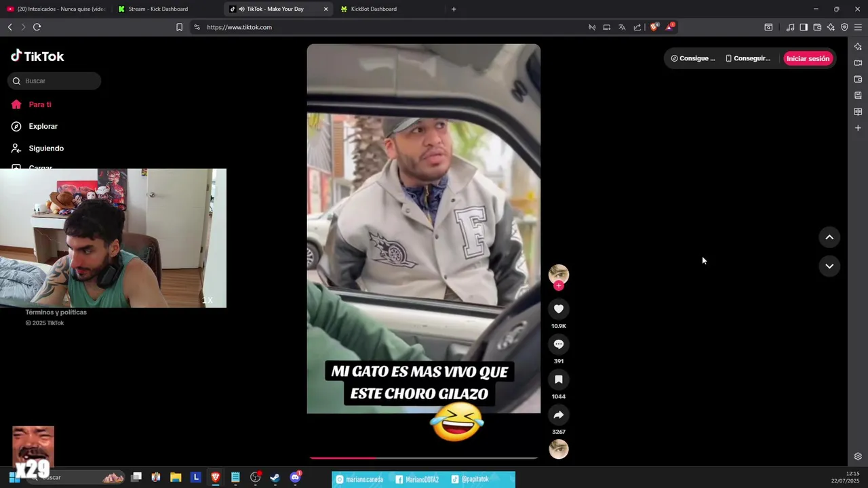Open sidebar settings gear at bottom right

(858, 457)
